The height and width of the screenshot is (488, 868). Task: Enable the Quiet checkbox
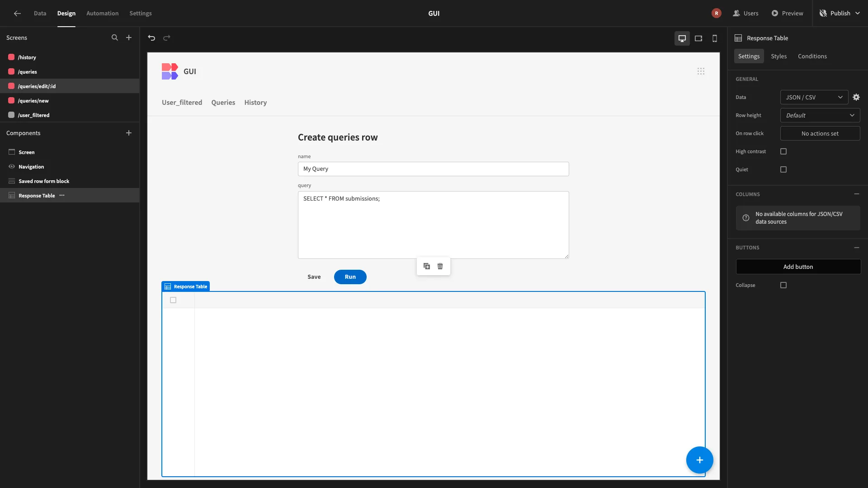click(783, 169)
